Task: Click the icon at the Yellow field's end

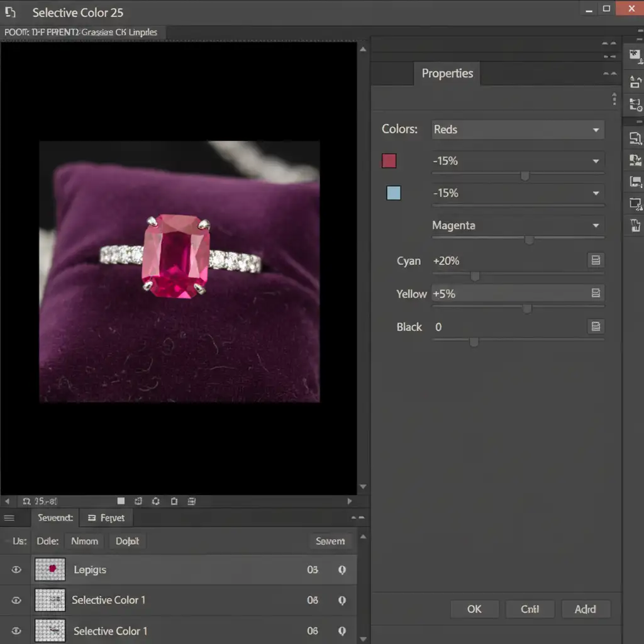Action: pyautogui.click(x=595, y=293)
